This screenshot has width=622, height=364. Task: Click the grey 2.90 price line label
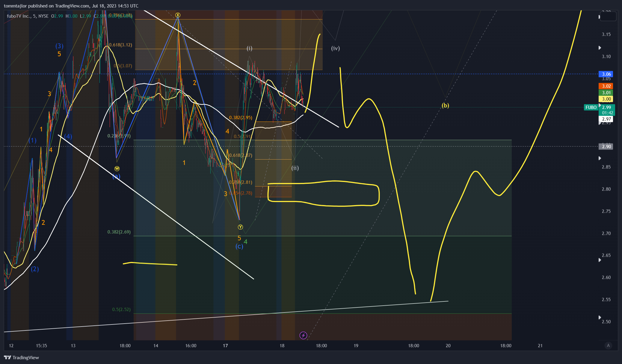[x=606, y=146]
